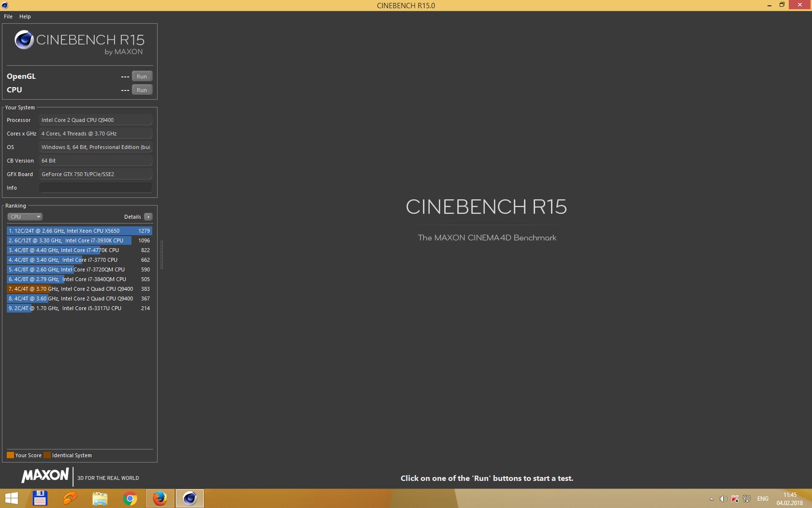Select ranking row Intel Core i7-3720QM
The image size is (812, 508).
pyautogui.click(x=80, y=269)
